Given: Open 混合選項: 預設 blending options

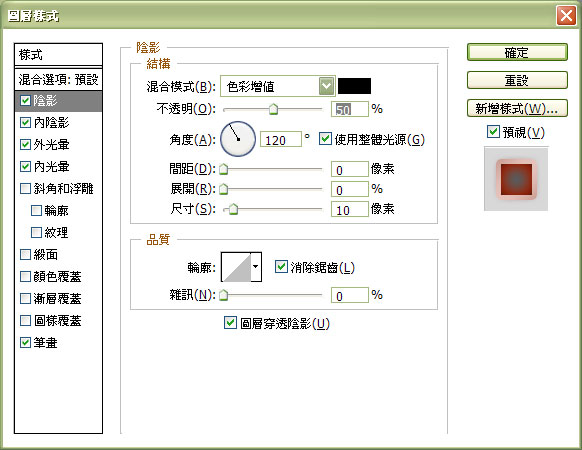Looking at the screenshot, I should pyautogui.click(x=58, y=79).
